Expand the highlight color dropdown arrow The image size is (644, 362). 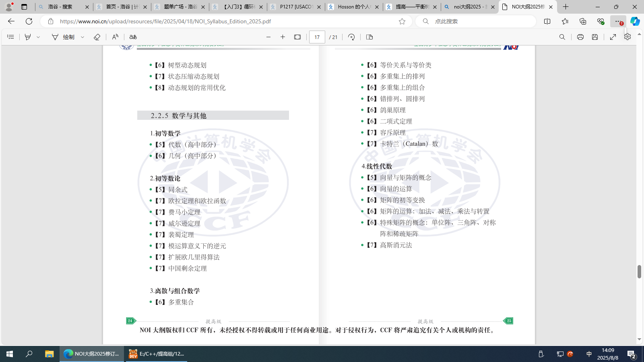38,37
